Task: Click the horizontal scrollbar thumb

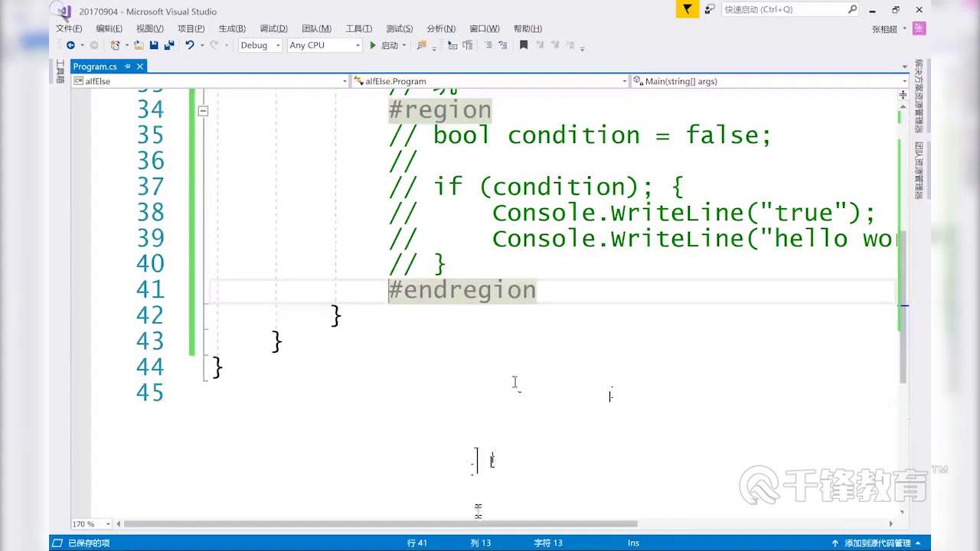Action: tap(381, 524)
